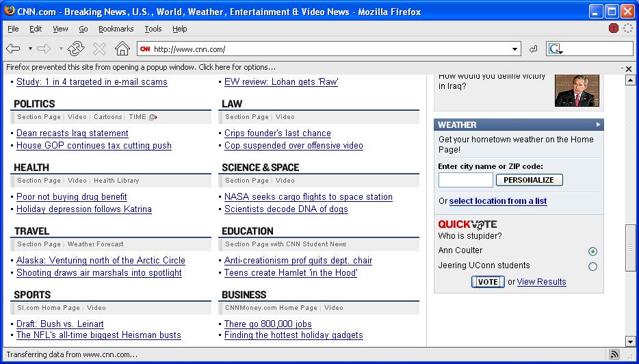Select the Jeering UConn students option
Viewport: 639px width, 364px height.
[592, 266]
